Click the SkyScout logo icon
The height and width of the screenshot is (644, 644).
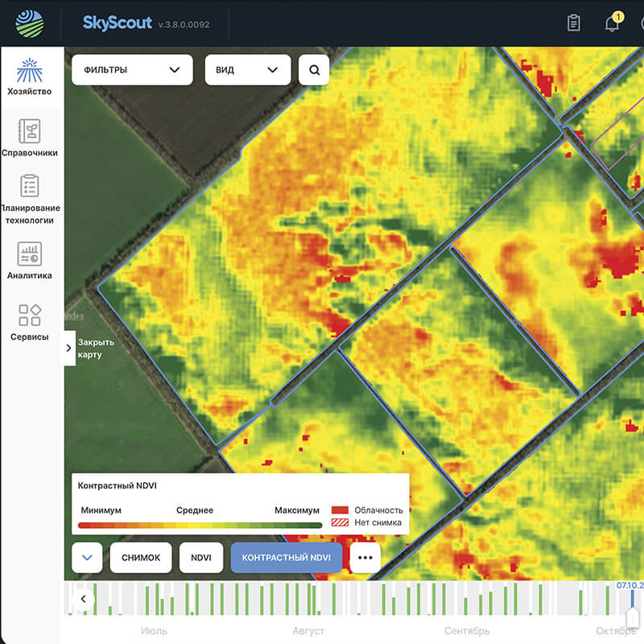[30, 23]
